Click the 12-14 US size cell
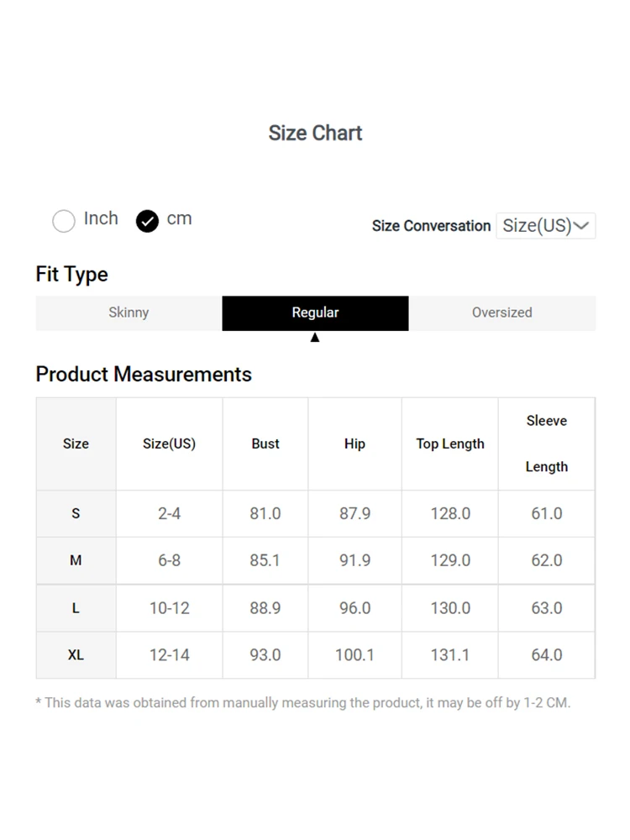Image resolution: width=630 pixels, height=840 pixels. click(x=169, y=655)
